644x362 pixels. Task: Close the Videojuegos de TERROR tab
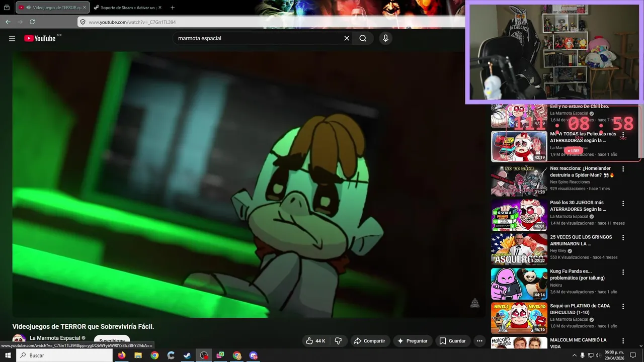tap(86, 8)
